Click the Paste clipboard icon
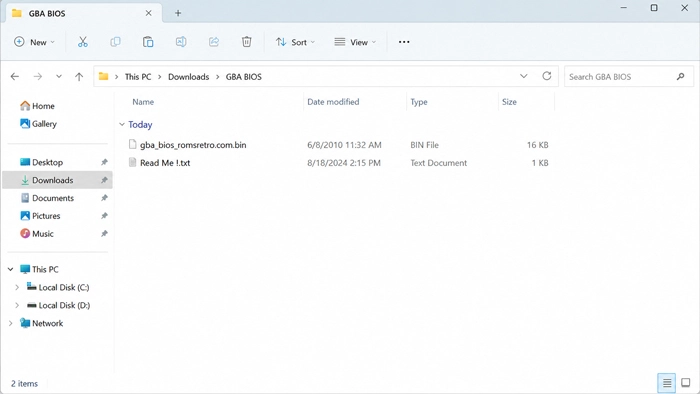 coord(148,42)
